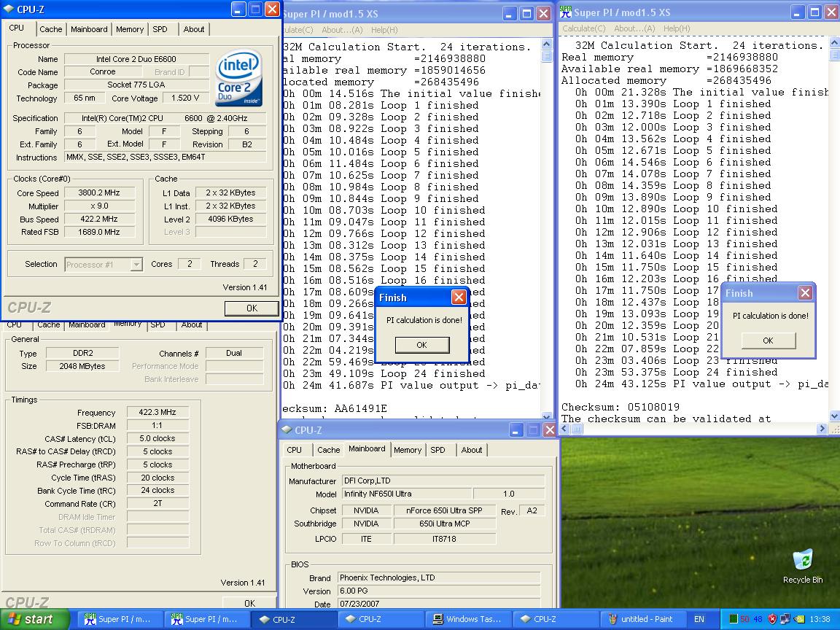This screenshot has height=630, width=840.
Task: Open the Calculate(C) menu in the right Super PI window
Action: pos(583,28)
